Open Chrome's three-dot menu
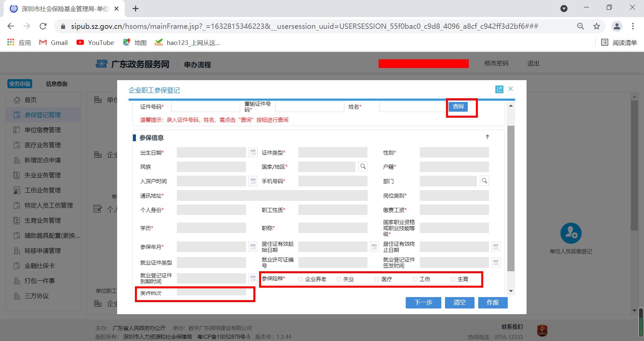Screen dimensions: 644x341 coord(633,26)
